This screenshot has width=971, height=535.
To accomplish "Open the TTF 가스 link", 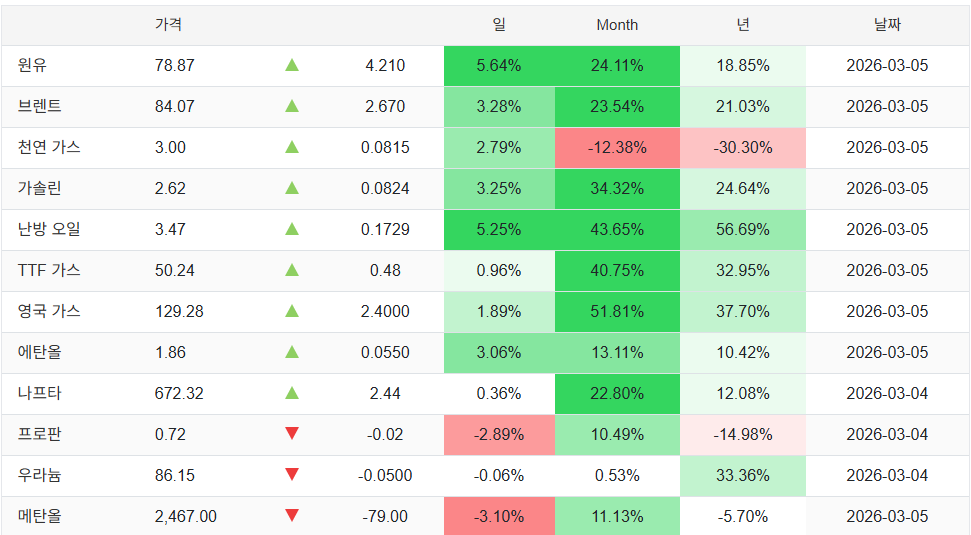I will click(x=49, y=271).
